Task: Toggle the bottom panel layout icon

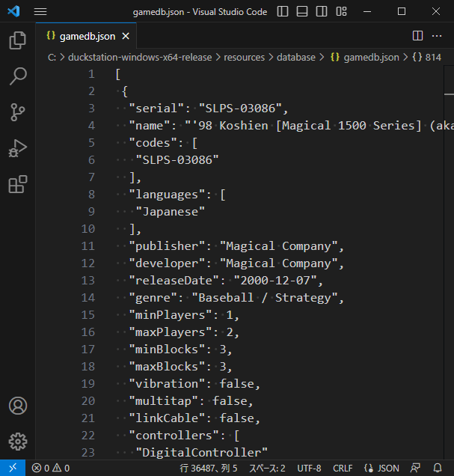Action: coord(302,11)
